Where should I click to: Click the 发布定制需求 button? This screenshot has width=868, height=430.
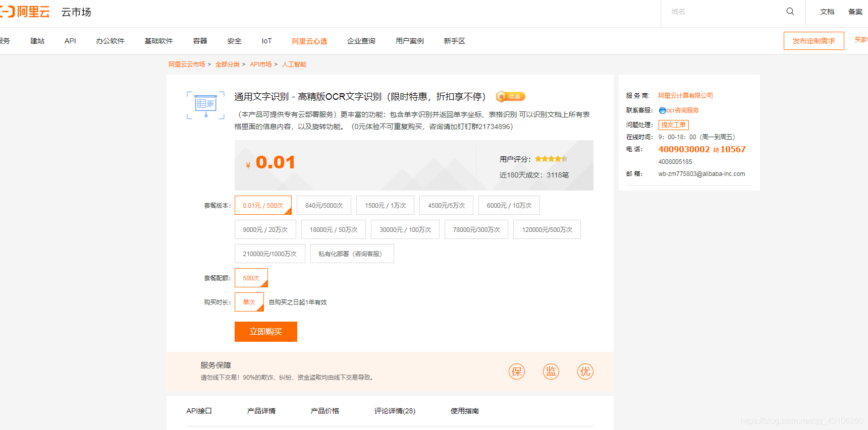tap(813, 41)
